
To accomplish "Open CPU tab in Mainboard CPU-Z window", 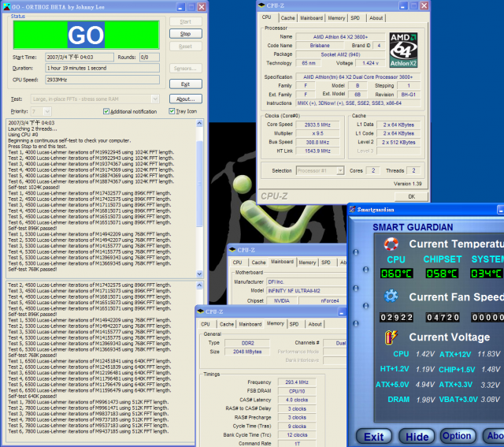I will coord(237,263).
